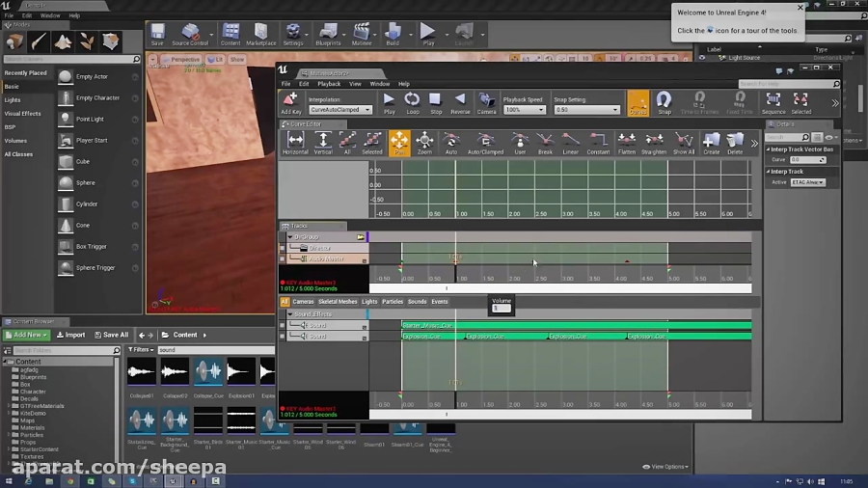This screenshot has height=488, width=868.
Task: Create Camera actor in Matinee
Action: 487,103
